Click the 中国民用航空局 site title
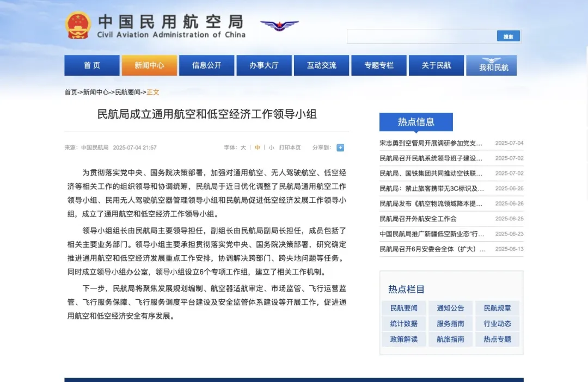The image size is (588, 382). point(171,22)
